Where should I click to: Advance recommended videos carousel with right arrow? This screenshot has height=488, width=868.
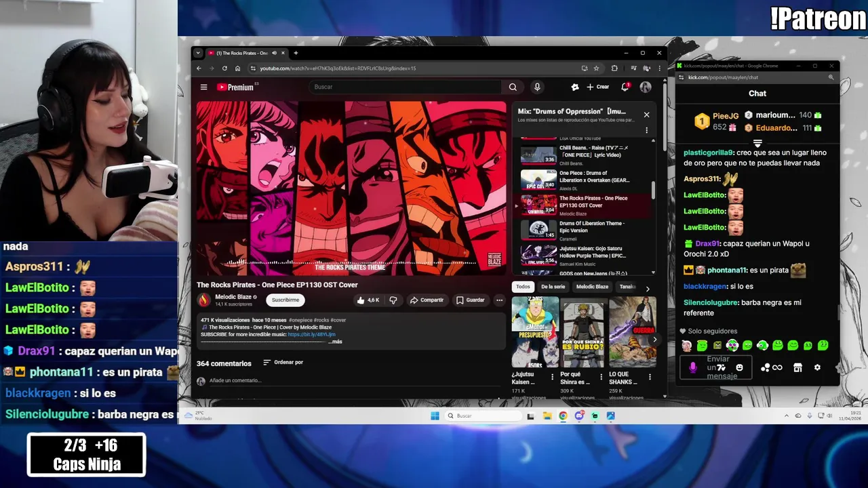point(654,340)
